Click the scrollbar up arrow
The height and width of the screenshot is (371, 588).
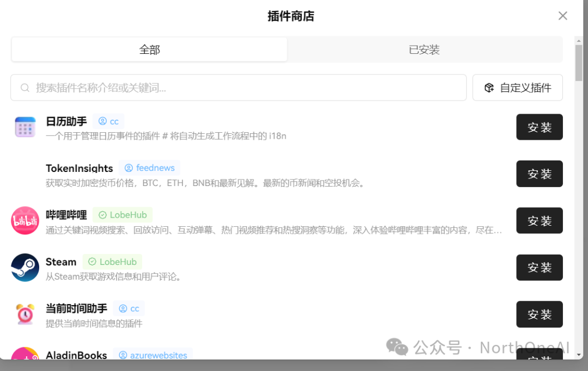pos(579,40)
